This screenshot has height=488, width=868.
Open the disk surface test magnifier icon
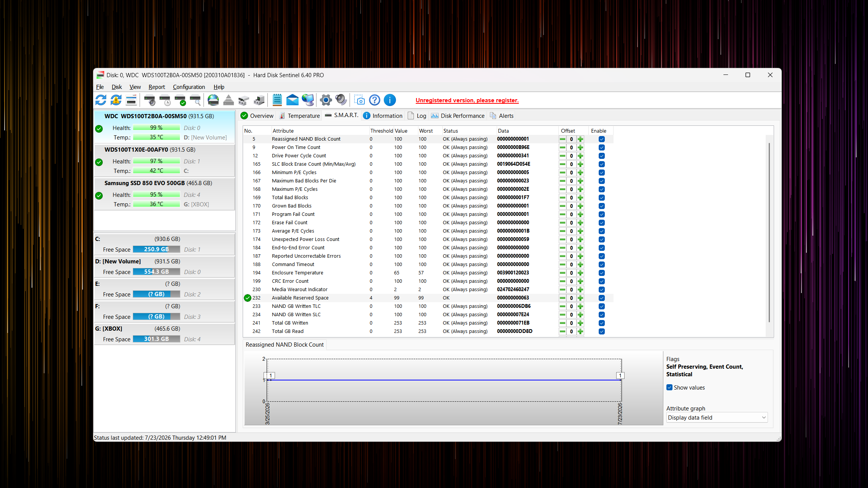click(x=195, y=100)
